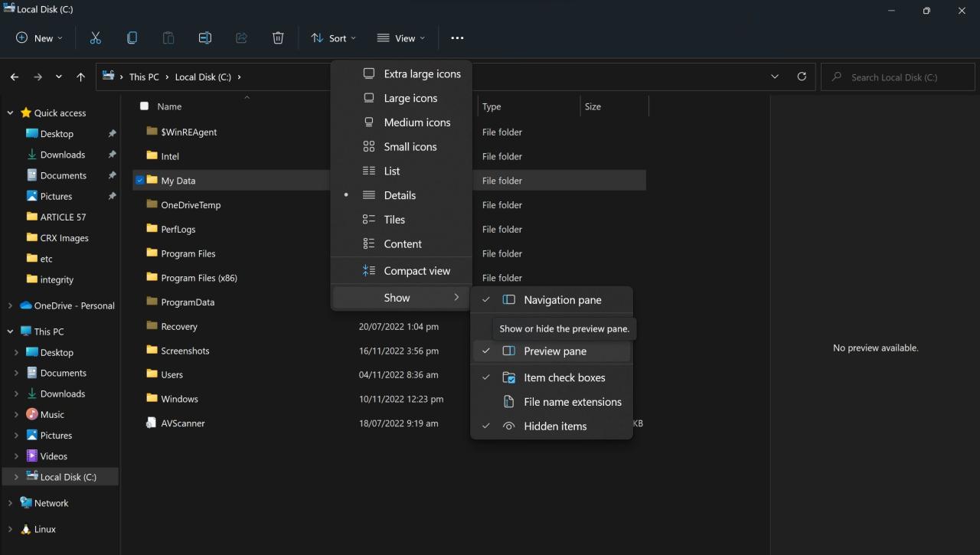
Task: Select Details view option
Action: pos(401,195)
